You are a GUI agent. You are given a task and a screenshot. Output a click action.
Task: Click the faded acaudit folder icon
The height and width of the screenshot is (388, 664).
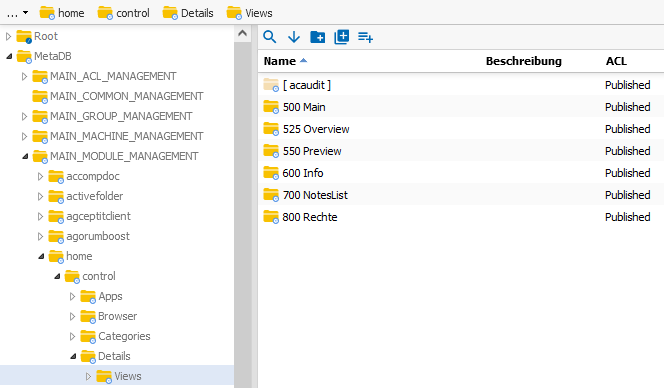point(271,85)
